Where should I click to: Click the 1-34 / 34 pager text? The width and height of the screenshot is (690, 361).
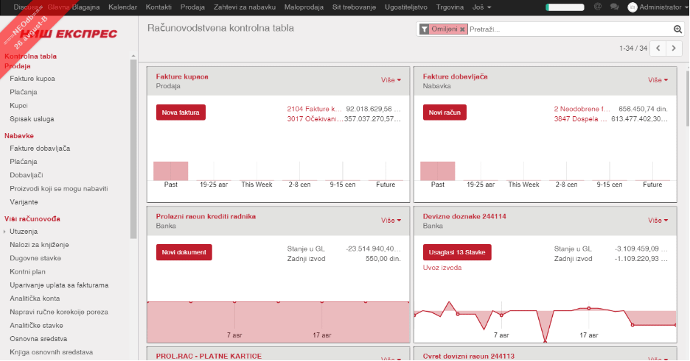(x=633, y=48)
